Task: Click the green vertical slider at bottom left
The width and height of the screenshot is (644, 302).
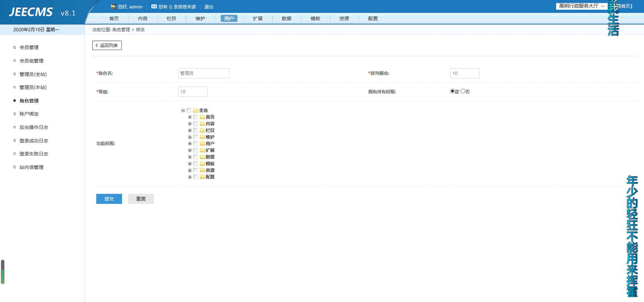Action: tap(3, 272)
